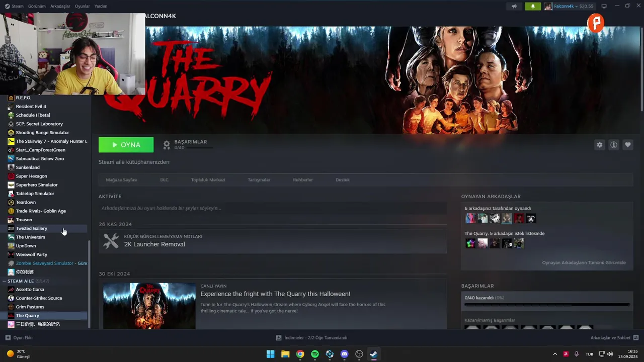The width and height of the screenshot is (644, 362).
Task: Click the 0/40 kazanıldı achievement progress bar
Action: point(547,304)
